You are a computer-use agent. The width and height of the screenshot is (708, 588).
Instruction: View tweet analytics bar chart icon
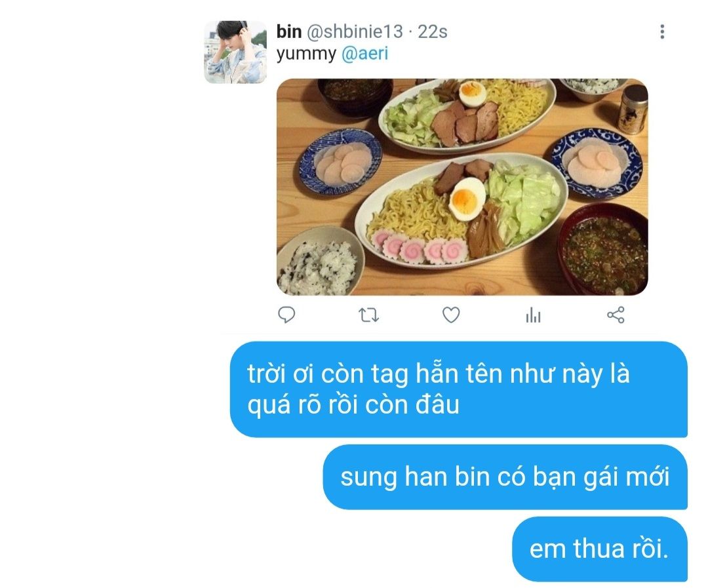coord(533,315)
